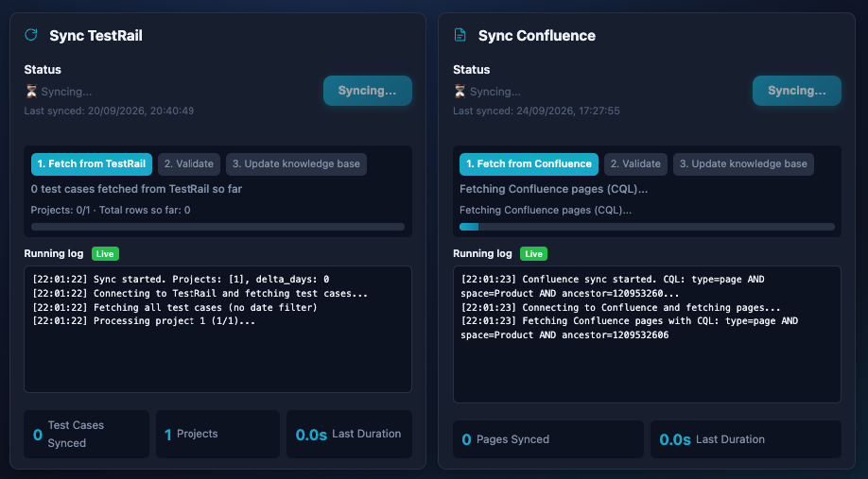Click log line 'Sync started. Projects: [1], delta_days: 0'
The image size is (868, 479).
tap(212, 280)
